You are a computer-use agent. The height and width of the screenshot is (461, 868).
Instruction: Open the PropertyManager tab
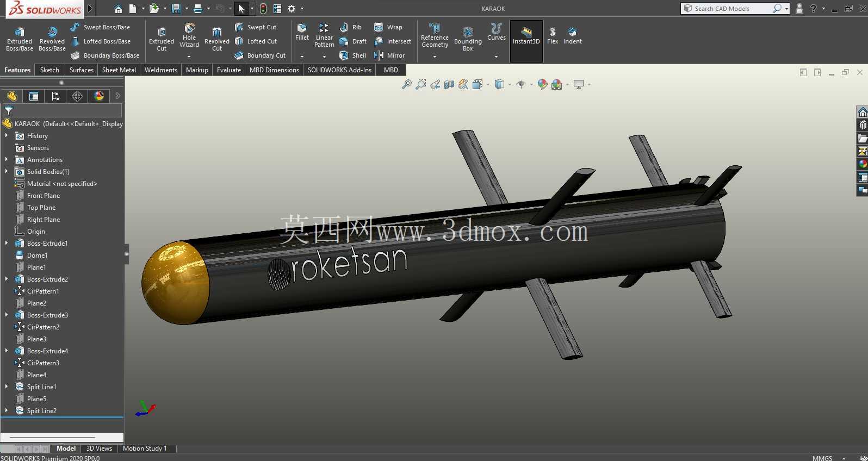(34, 96)
